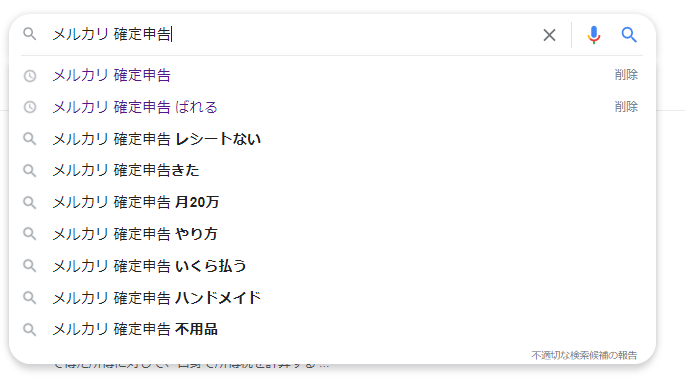Viewport: 685px width, 379px height.
Task: Select the suggestion メルカリ 確定申告 やり方
Action: click(x=135, y=234)
